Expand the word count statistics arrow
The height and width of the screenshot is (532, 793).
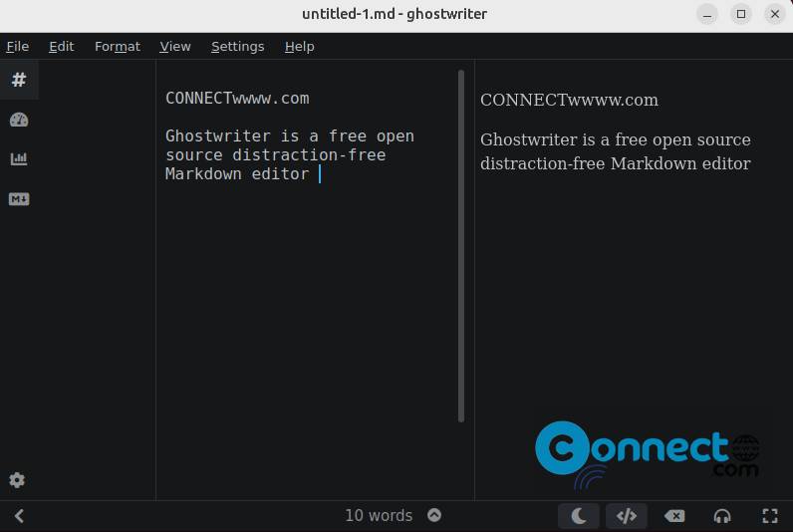click(x=434, y=515)
